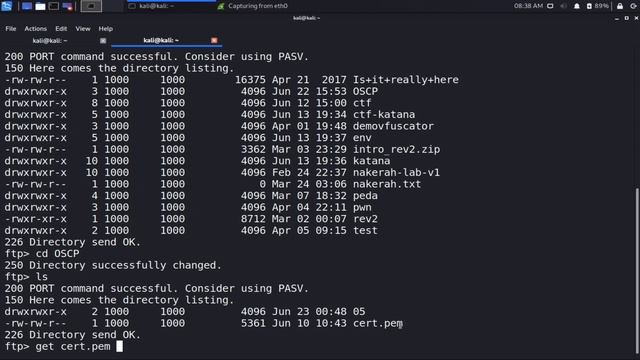
Task: Click the 'ctf' directory entry
Action: pyautogui.click(x=362, y=103)
